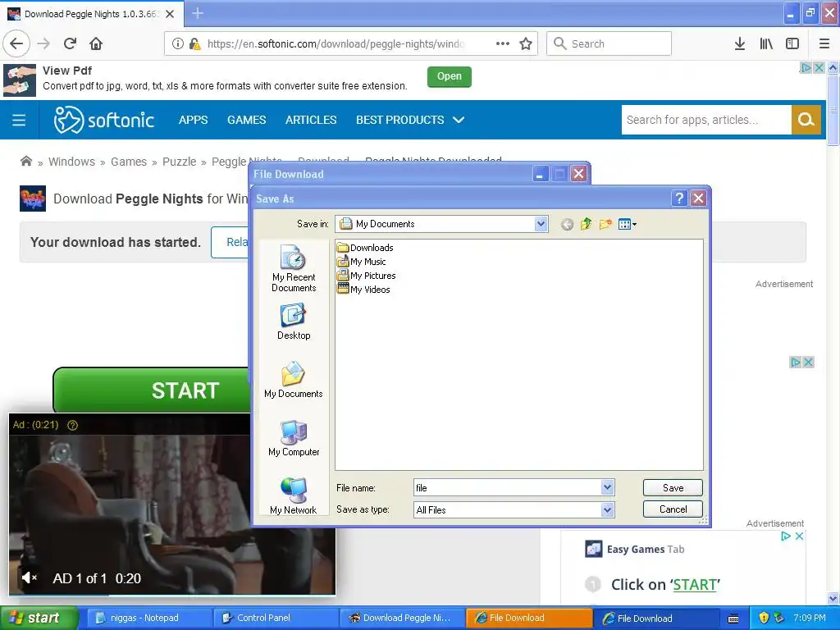Unmute the video ad

[29, 577]
